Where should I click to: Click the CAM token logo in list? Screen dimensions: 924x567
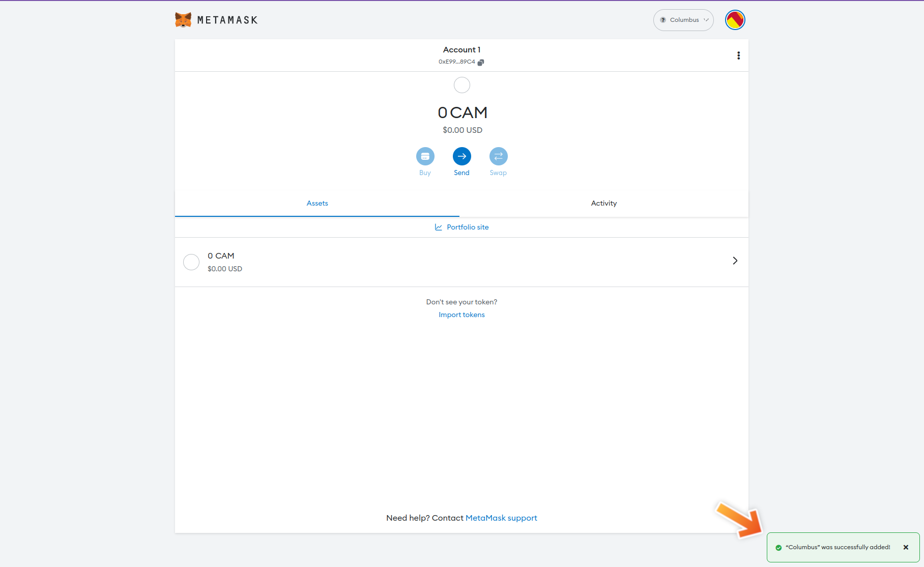tap(191, 262)
